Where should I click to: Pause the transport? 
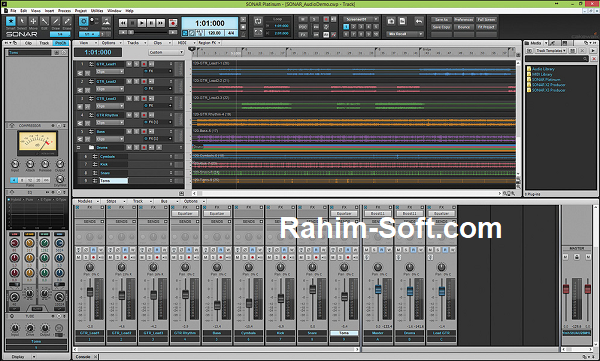click(151, 23)
